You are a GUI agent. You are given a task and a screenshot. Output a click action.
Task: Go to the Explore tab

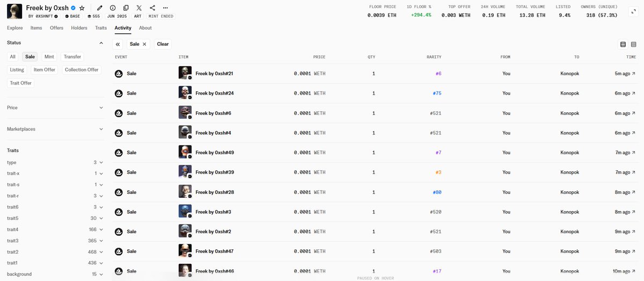point(15,28)
